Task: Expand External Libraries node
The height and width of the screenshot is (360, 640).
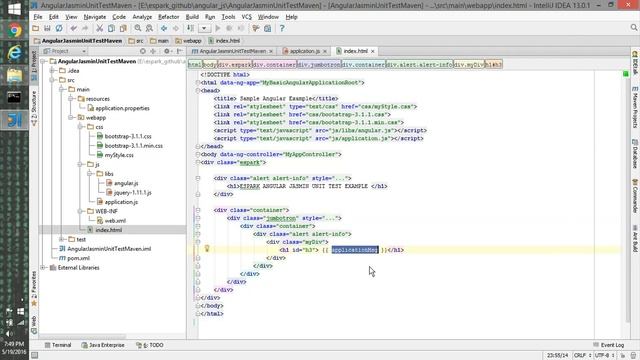Action: click(x=42, y=268)
